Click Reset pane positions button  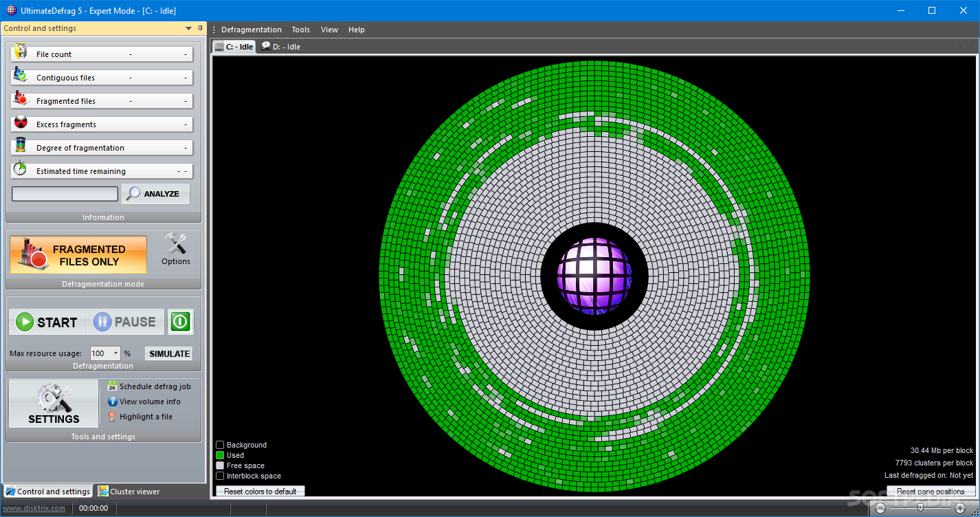(x=931, y=492)
